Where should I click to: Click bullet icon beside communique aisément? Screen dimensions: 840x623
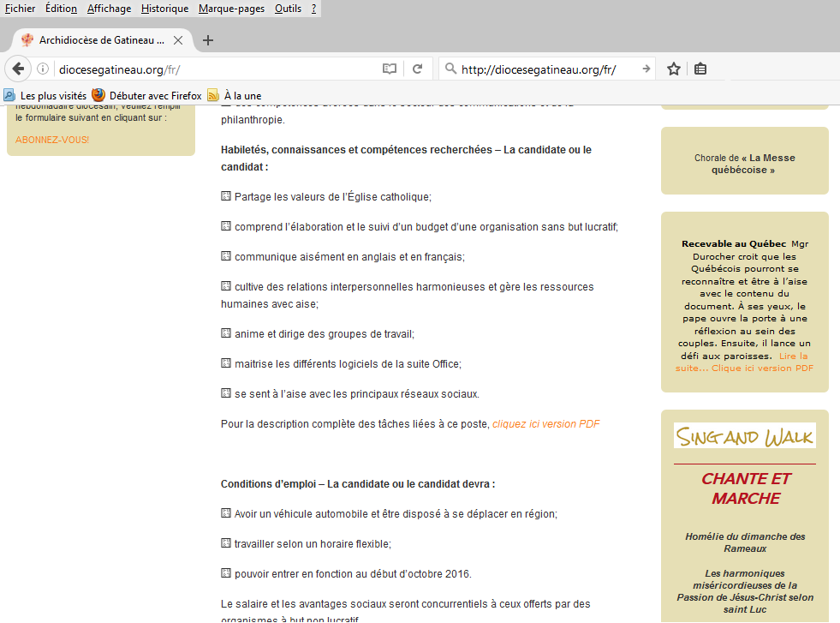226,255
